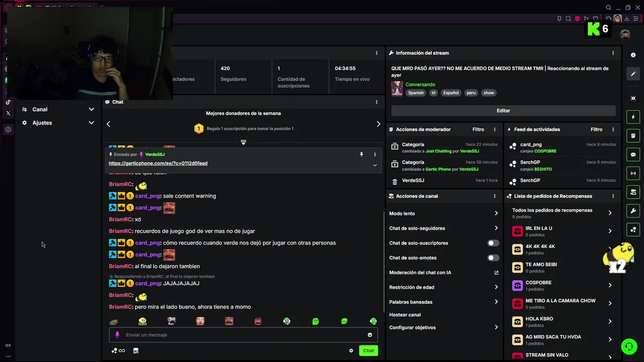644x362 pixels.
Task: Click the TikTok icon in left strip
Action: point(8,102)
